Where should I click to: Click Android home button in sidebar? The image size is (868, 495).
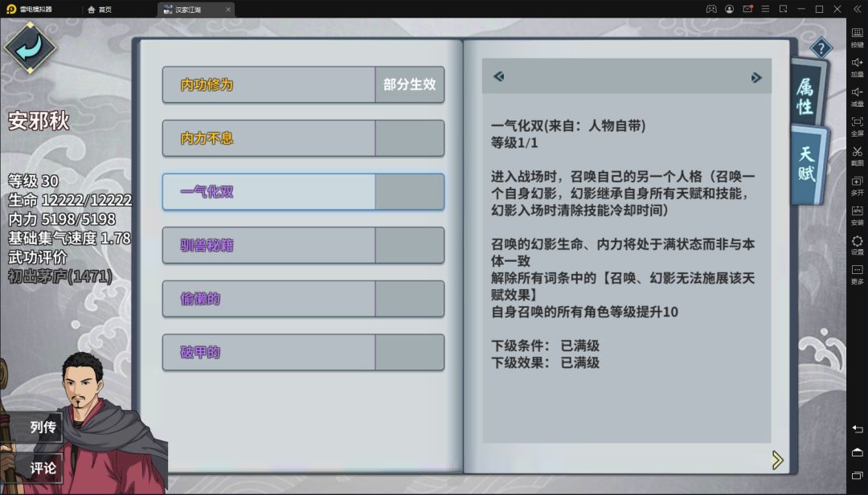point(857,452)
